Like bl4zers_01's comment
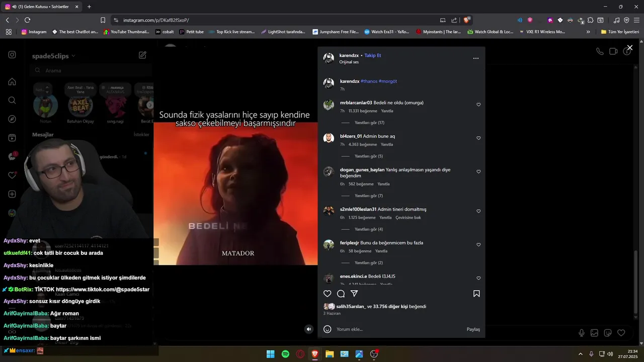This screenshot has height=362, width=644. pyautogui.click(x=478, y=138)
